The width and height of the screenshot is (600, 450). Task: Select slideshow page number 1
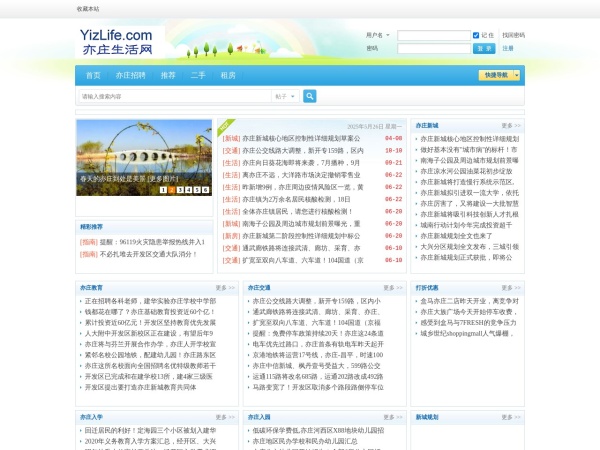(x=163, y=190)
